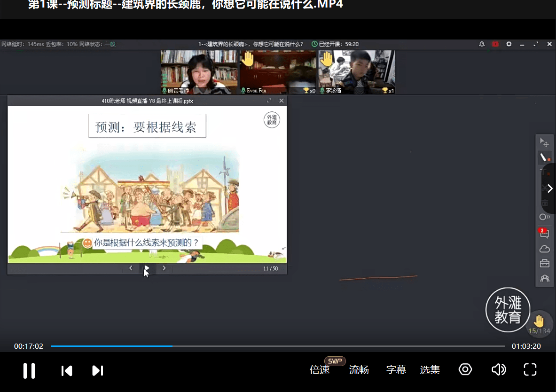Click raised hand icon on 李泳檀's video

(327, 59)
